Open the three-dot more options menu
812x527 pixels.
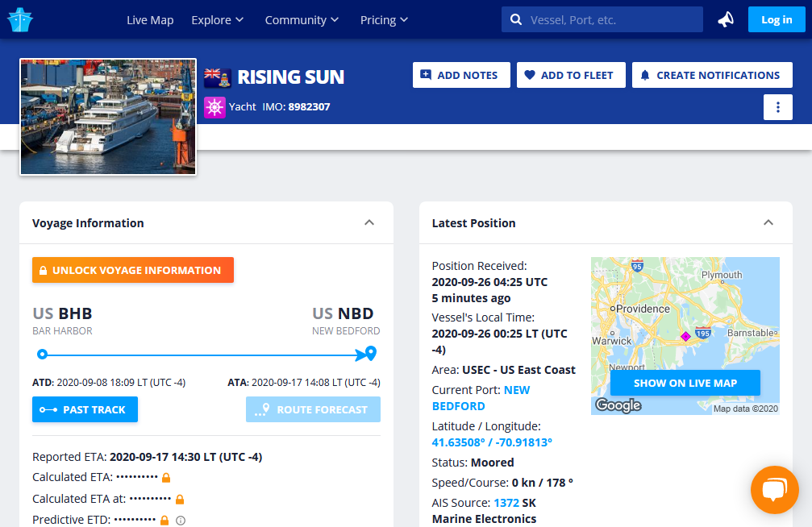[x=778, y=107]
